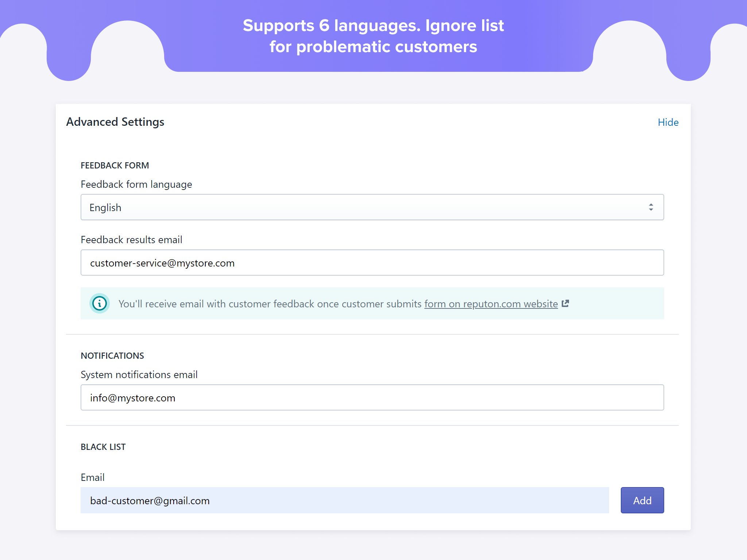Viewport: 747px width, 560px height.
Task: Click the Email label above blacklist field
Action: 93,478
